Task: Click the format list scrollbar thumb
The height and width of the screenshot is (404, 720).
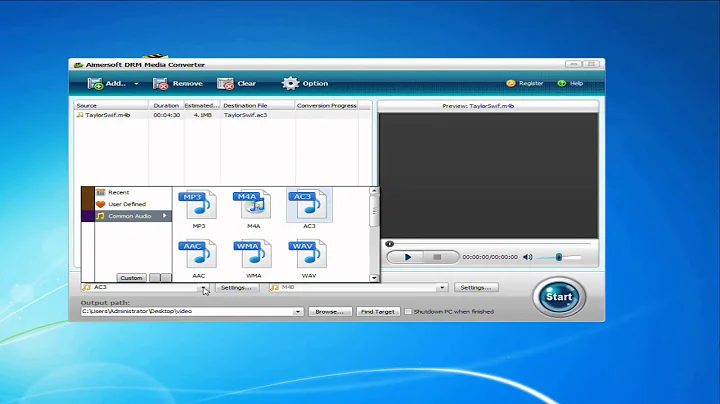Action: [374, 211]
